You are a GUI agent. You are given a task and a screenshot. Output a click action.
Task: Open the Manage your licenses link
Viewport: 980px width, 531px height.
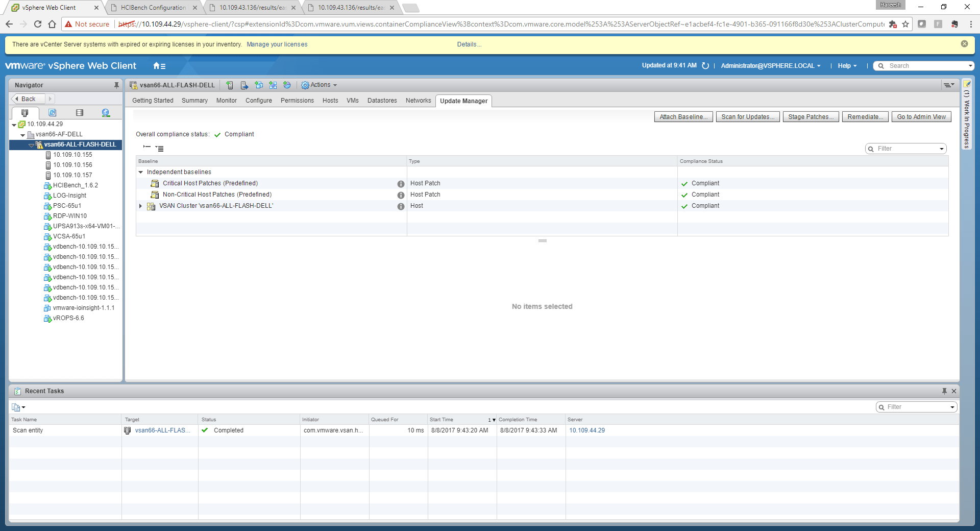(277, 44)
